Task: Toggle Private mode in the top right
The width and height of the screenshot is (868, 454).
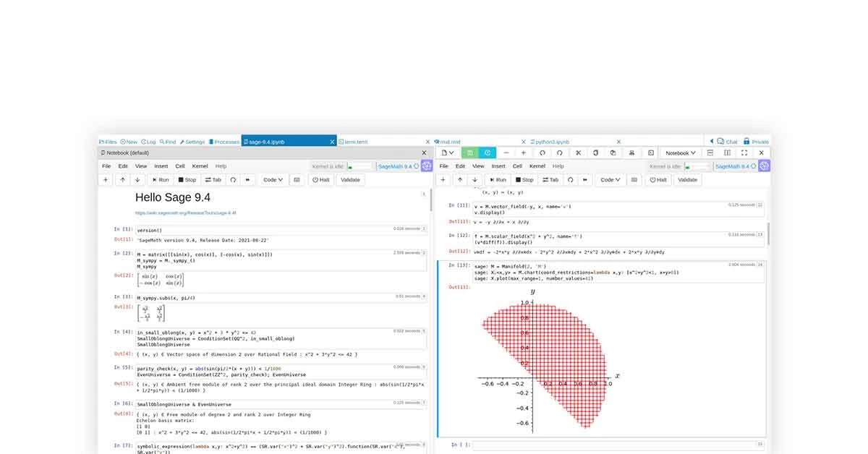Action: (x=757, y=141)
